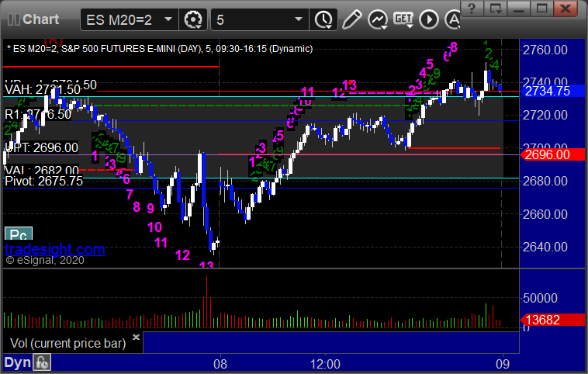The height and width of the screenshot is (374, 588).
Task: Expand the interval 5 dropdown arrow
Action: 299,19
